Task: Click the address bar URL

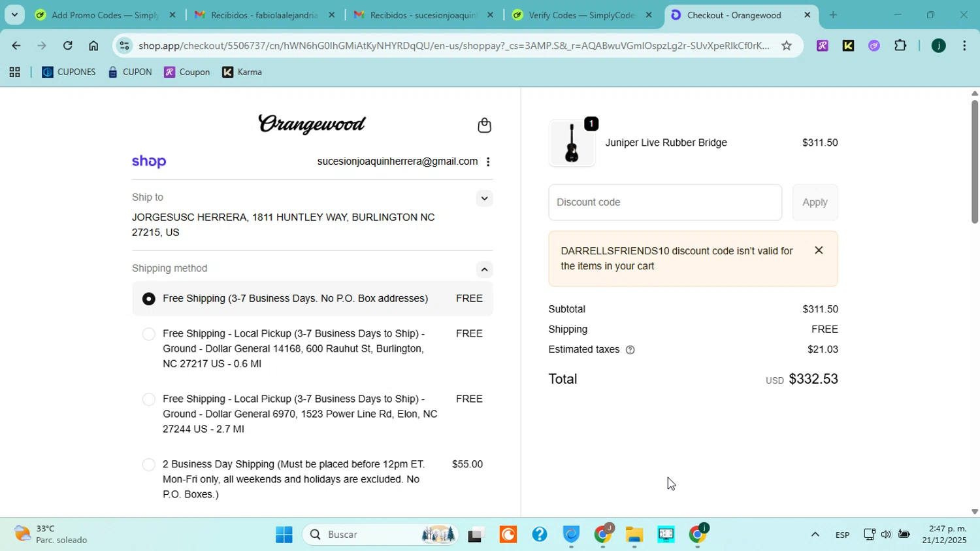Action: coord(454,46)
